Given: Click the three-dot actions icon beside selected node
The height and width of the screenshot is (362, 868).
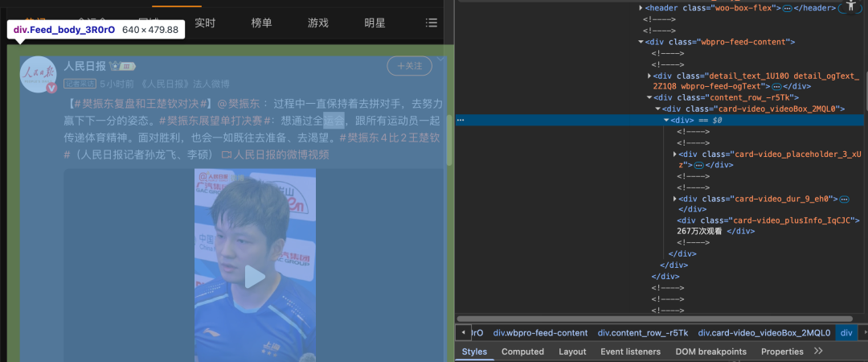Looking at the screenshot, I should (x=461, y=120).
